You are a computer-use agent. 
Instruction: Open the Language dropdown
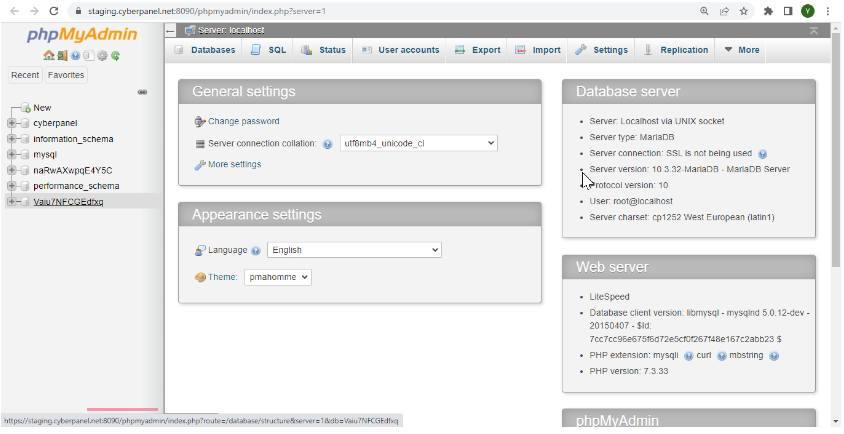click(354, 250)
